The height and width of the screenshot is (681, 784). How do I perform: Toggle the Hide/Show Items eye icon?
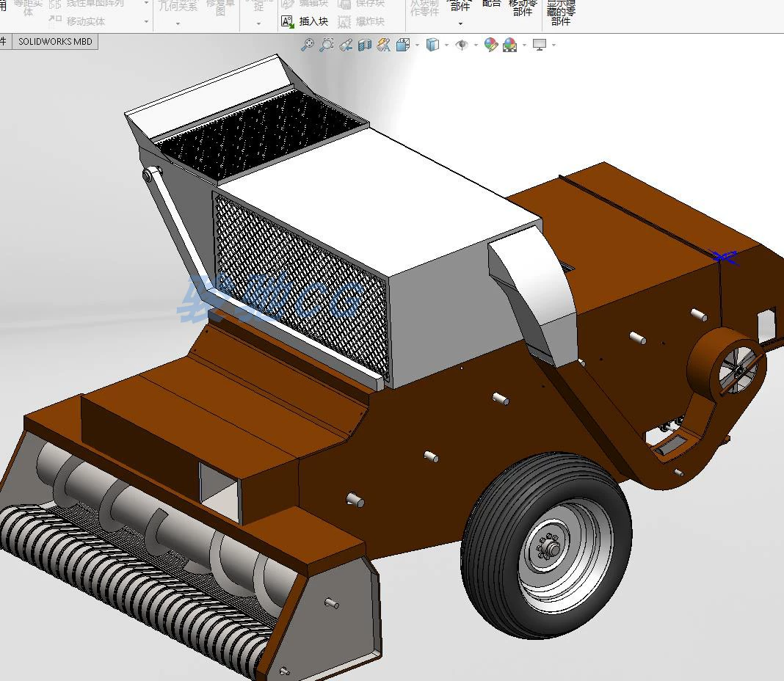click(462, 45)
